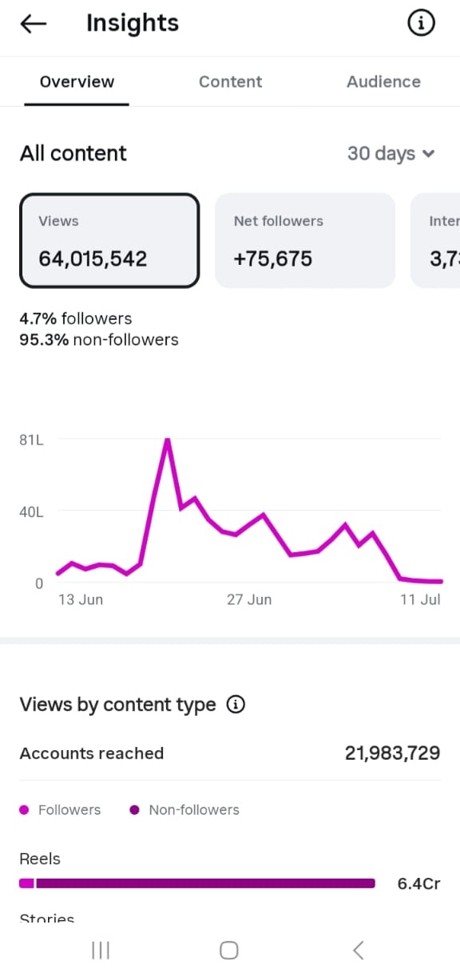Select the Views metric card
Image resolution: width=460 pixels, height=980 pixels.
(109, 240)
